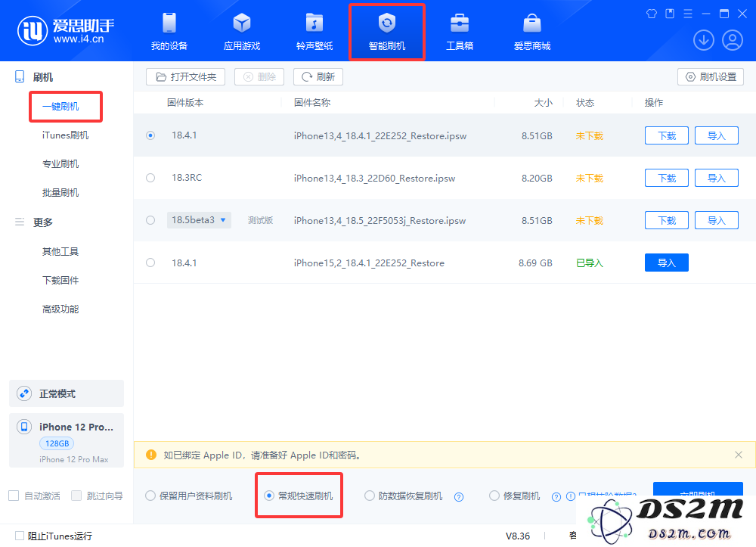Open the 智能刷机 shield refresh icon tab
Screen dimensions: 756x547
point(386,31)
